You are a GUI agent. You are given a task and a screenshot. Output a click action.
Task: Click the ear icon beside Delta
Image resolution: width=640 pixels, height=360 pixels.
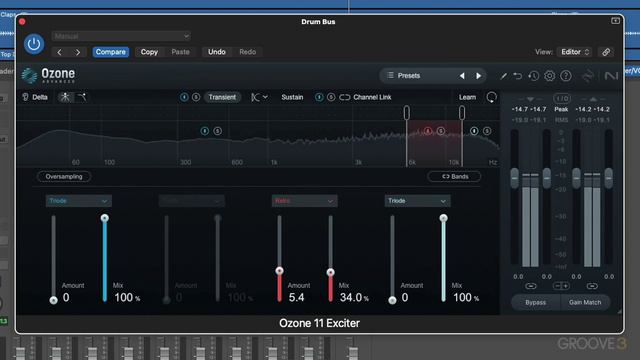[x=25, y=97]
